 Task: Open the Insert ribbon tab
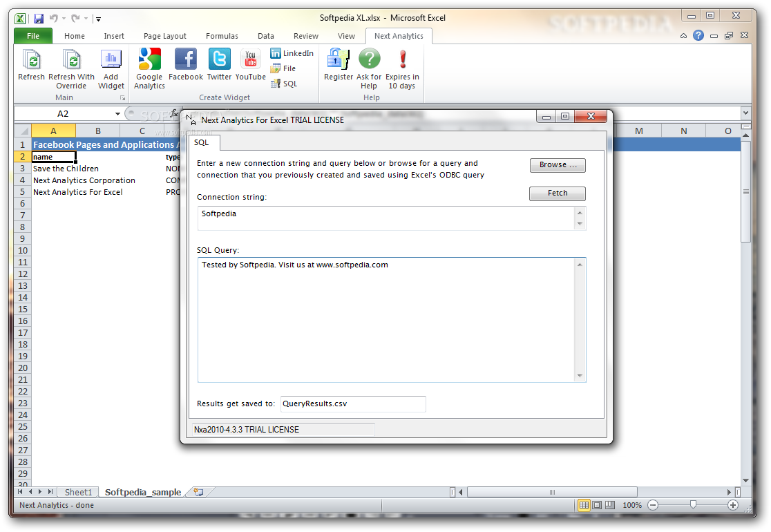coord(114,36)
